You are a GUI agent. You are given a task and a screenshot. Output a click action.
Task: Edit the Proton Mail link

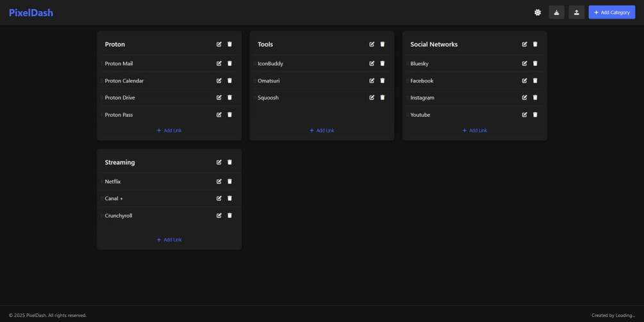[219, 63]
